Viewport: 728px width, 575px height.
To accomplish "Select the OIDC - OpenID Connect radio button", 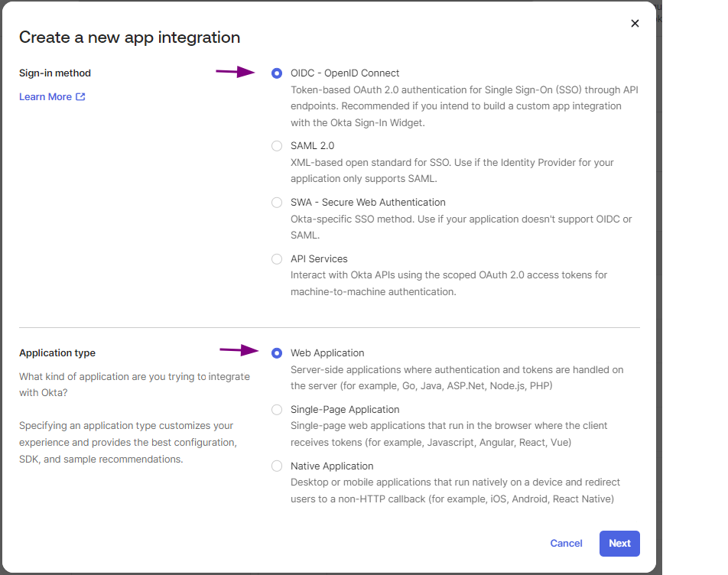I will click(276, 73).
